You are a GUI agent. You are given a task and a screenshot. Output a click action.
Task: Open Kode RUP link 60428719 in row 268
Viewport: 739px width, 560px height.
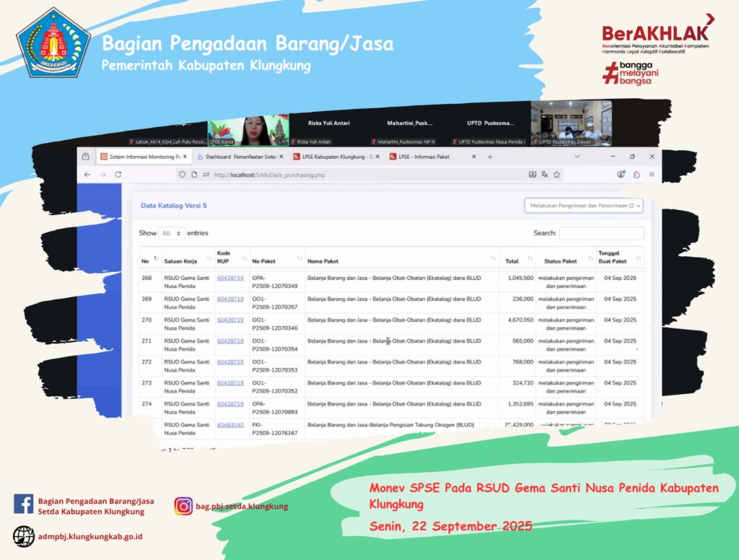230,278
